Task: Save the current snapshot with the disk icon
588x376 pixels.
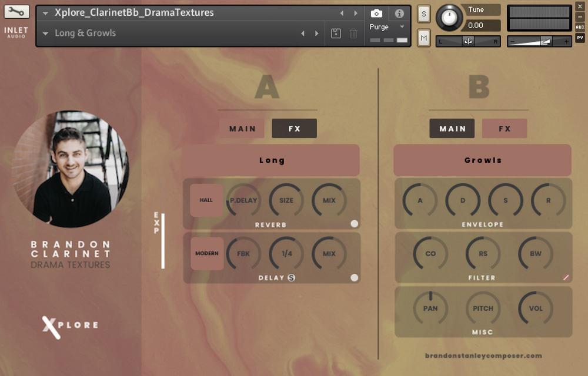Action: click(x=336, y=34)
